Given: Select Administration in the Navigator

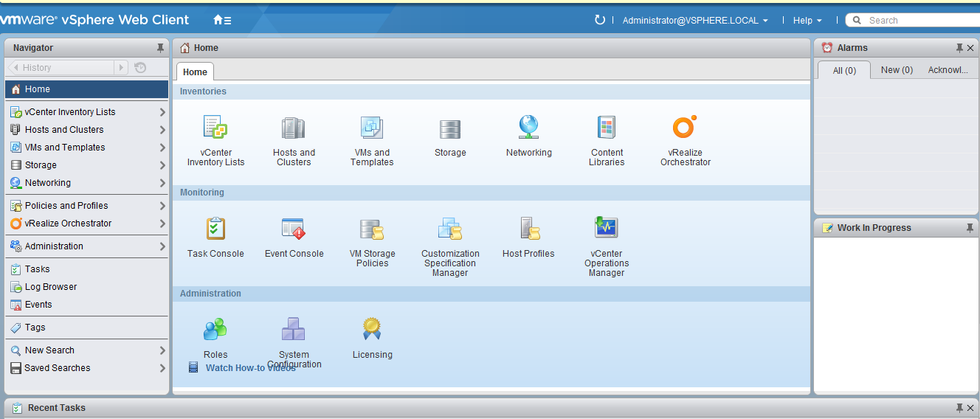Looking at the screenshot, I should click(87, 246).
